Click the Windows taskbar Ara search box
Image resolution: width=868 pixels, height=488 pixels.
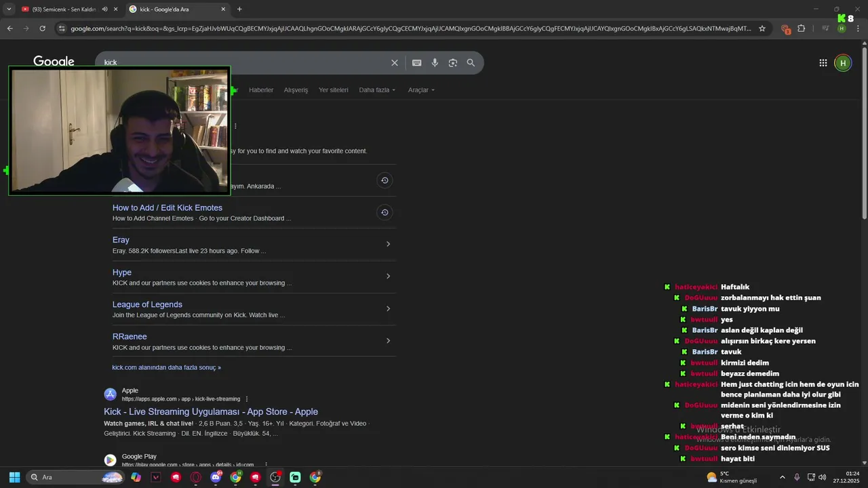(75, 477)
